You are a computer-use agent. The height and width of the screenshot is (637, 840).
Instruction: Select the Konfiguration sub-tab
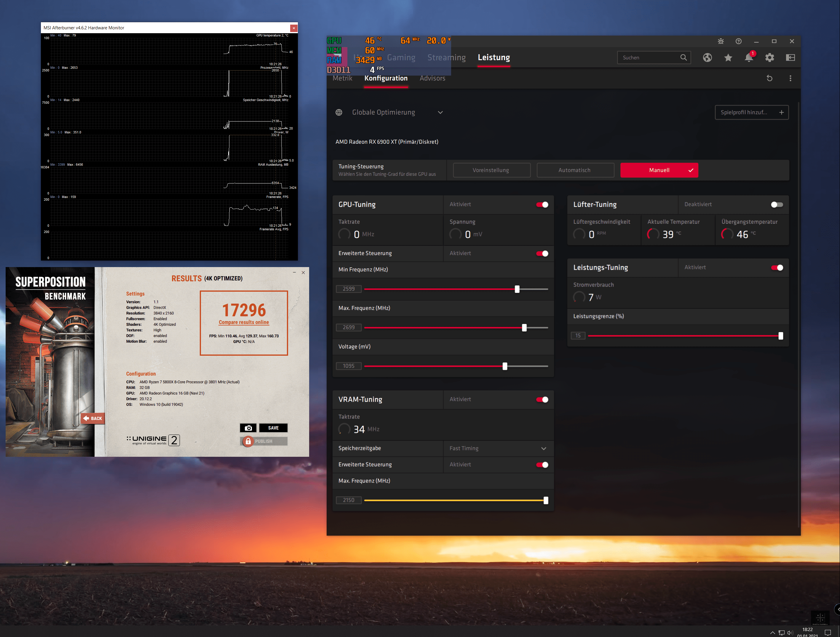pyautogui.click(x=386, y=78)
